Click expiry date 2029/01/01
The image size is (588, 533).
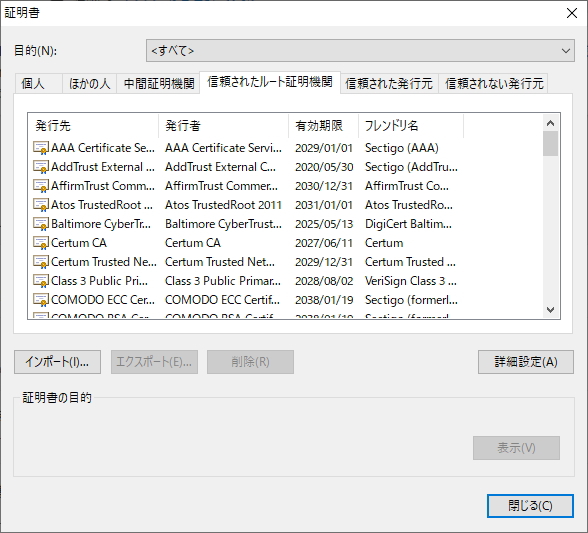click(x=324, y=148)
